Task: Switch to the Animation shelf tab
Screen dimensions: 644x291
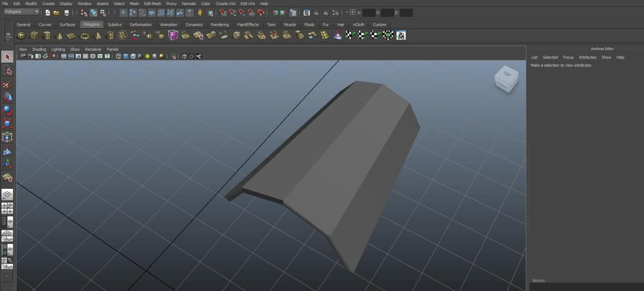Action: point(169,25)
